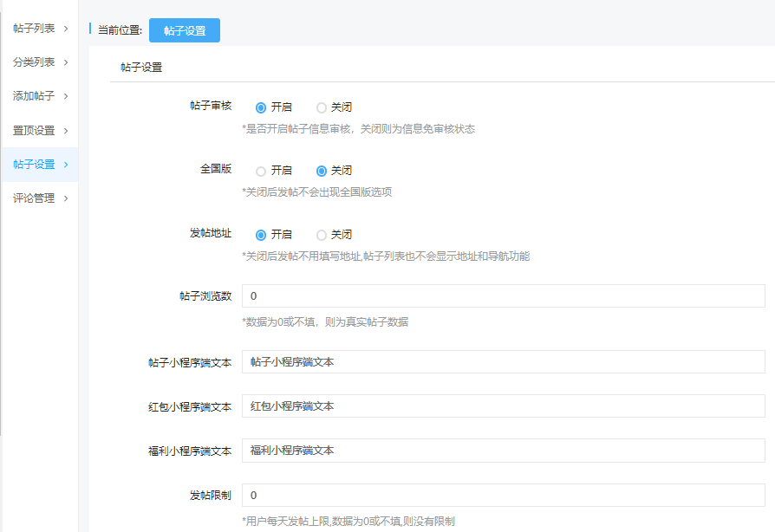The width and height of the screenshot is (775, 532).
Task: Turn on 全国版 with 开启 radio
Action: tap(261, 171)
